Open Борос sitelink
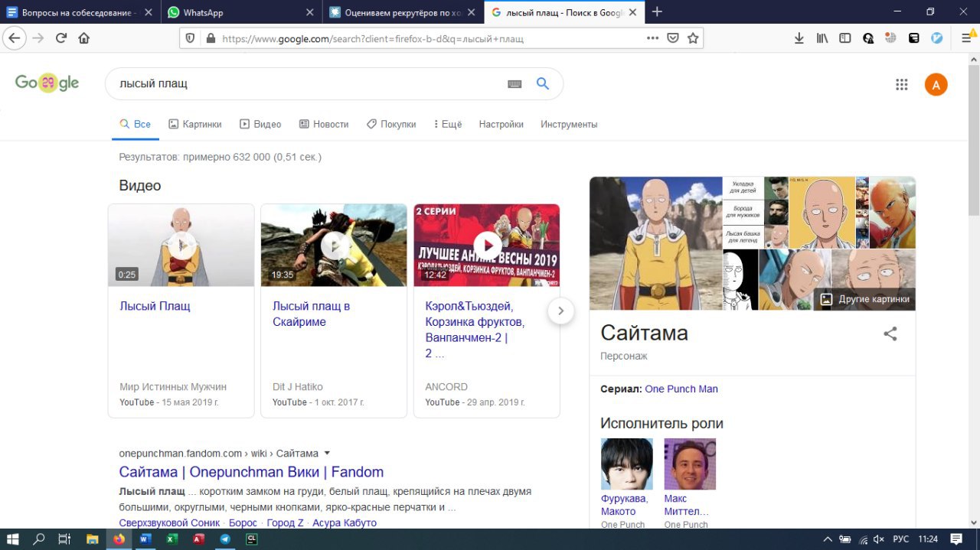 (243, 522)
